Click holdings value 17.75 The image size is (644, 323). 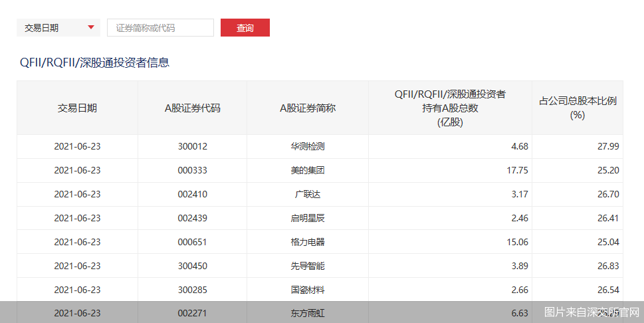pyautogui.click(x=518, y=170)
